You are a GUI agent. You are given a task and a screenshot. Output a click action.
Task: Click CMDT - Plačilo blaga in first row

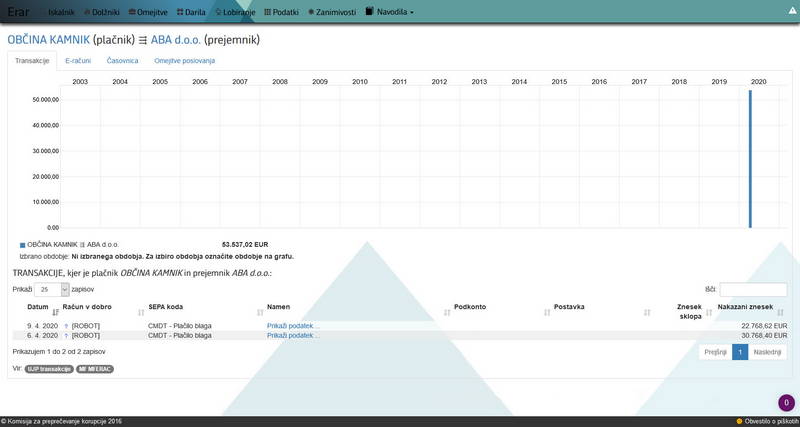pyautogui.click(x=180, y=326)
